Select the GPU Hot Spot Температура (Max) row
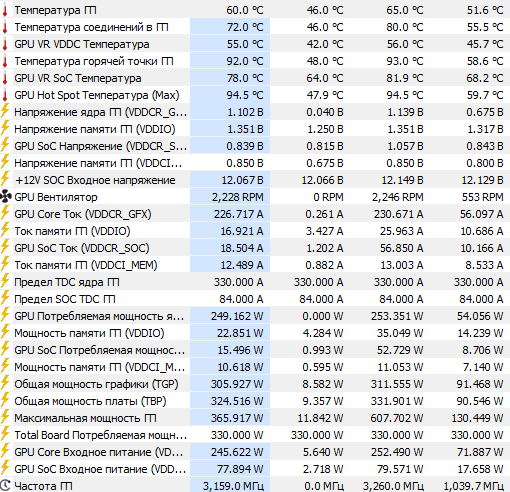Image resolution: width=510 pixels, height=492 pixels. [x=255, y=95]
